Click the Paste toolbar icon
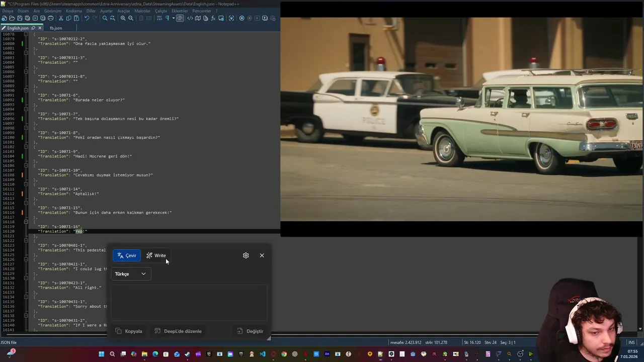The image size is (644, 362). [x=76, y=18]
